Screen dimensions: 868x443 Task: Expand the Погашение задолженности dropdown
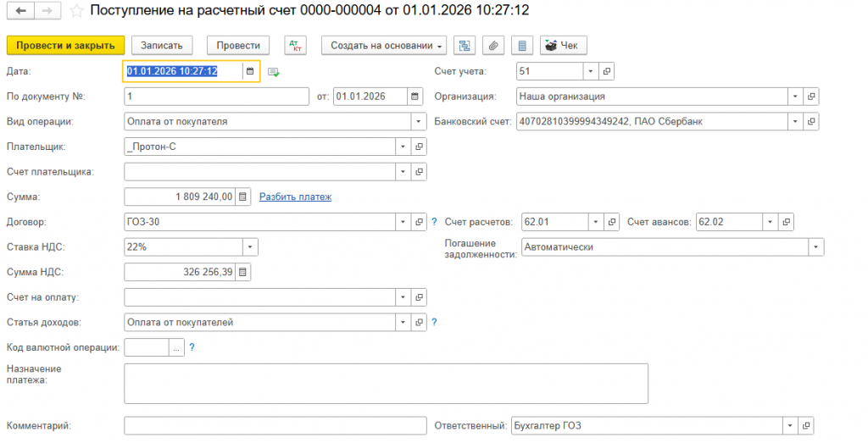pyautogui.click(x=816, y=247)
